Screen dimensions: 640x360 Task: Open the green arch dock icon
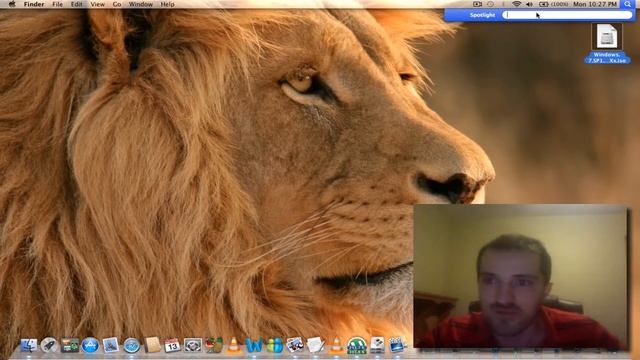coord(357,345)
